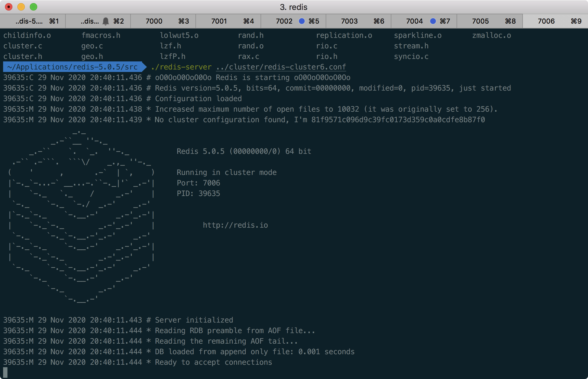Select the 7001 tab

point(228,21)
